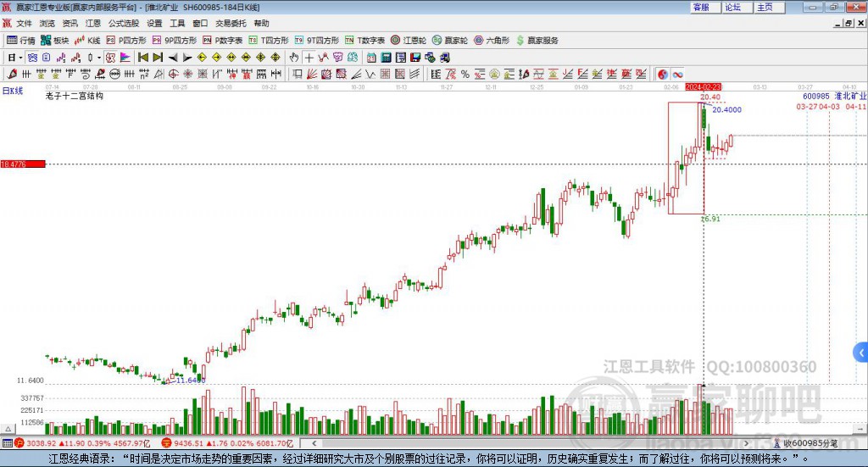Viewport: 868px width, 467px height.
Task: Jump to first bar with skip-to-start icon
Action: tap(142, 58)
